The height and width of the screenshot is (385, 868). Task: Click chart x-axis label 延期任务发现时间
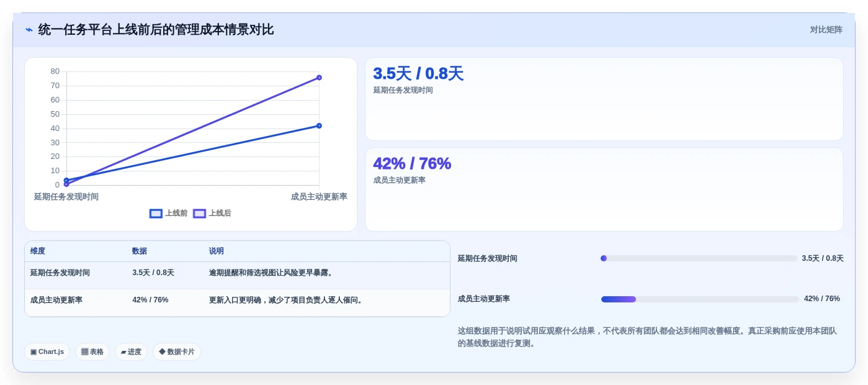(x=66, y=197)
